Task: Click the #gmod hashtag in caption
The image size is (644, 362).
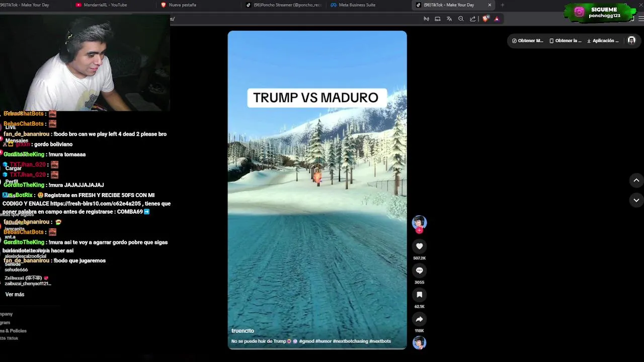Action: (x=306, y=341)
